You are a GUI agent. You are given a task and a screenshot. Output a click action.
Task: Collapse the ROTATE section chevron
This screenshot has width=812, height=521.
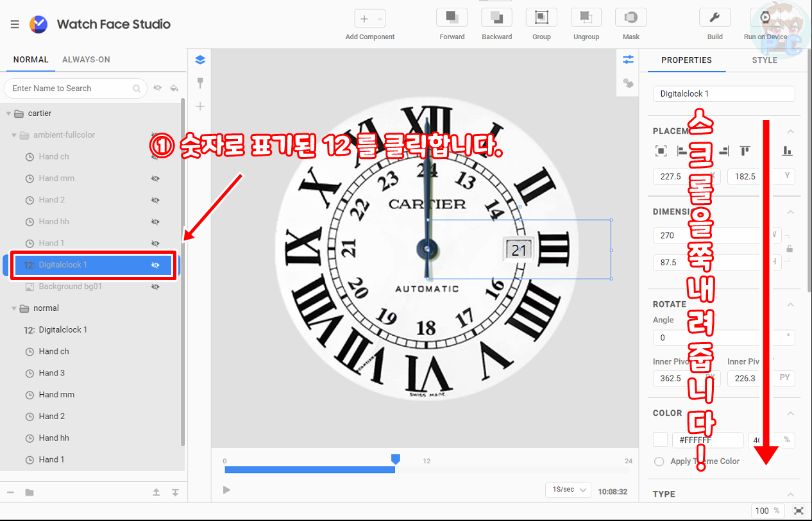pyautogui.click(x=790, y=304)
